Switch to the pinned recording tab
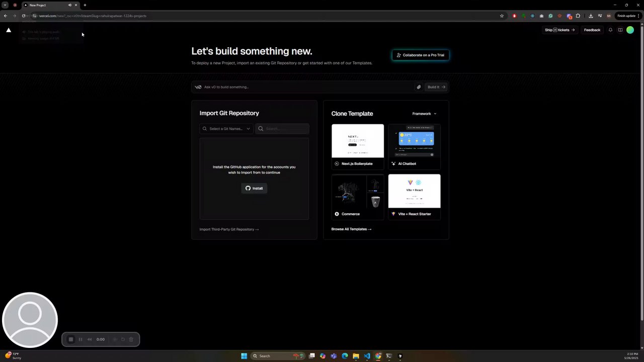 coord(15,5)
